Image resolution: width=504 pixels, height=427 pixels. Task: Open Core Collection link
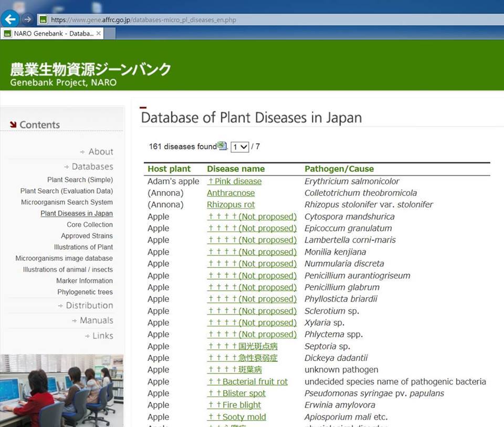pyautogui.click(x=90, y=225)
